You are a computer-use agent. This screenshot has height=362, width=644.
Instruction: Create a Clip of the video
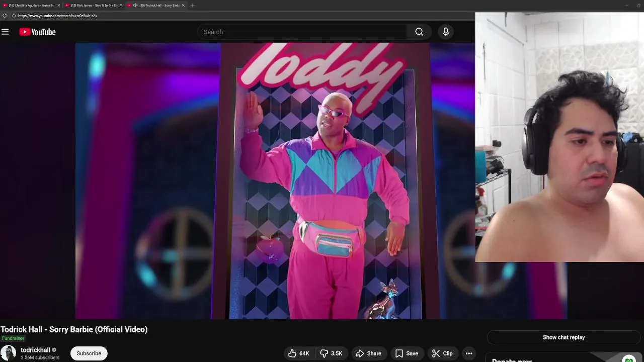(442, 353)
